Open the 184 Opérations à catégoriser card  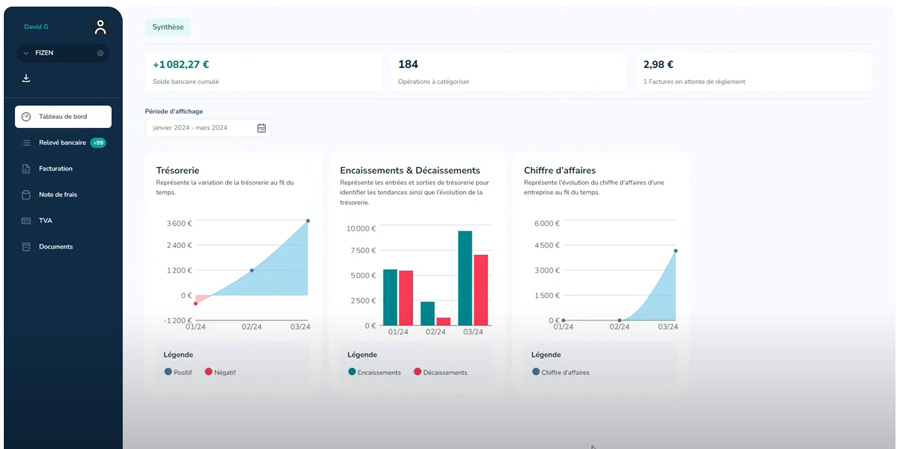click(507, 71)
